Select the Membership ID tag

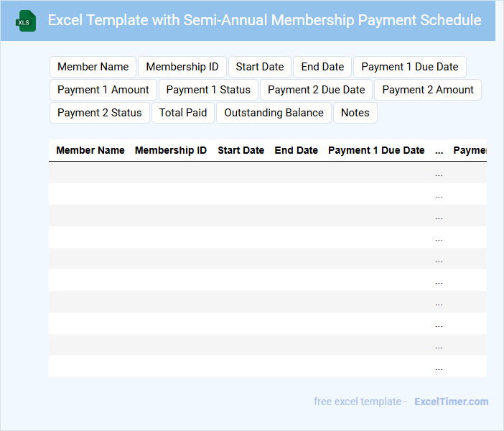coord(182,67)
